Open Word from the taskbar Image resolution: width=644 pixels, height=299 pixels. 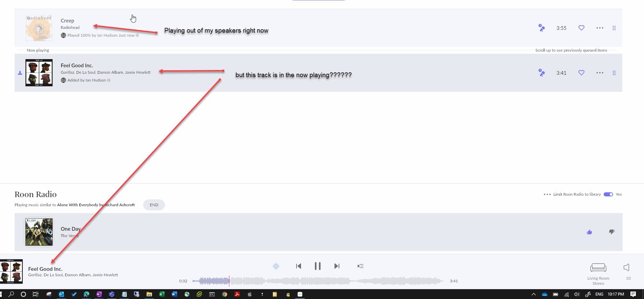click(x=174, y=294)
